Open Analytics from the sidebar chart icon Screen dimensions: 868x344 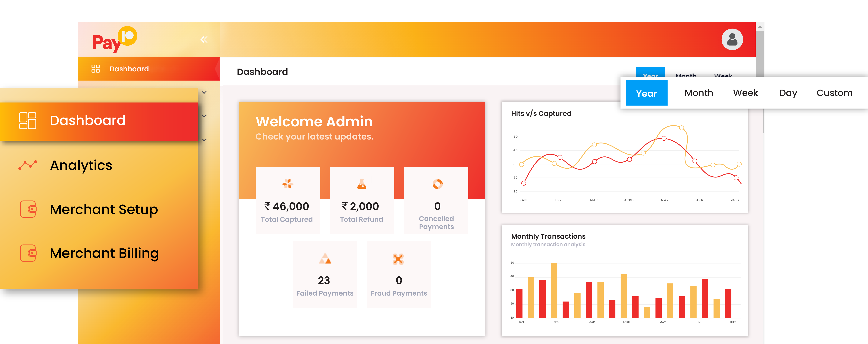[x=28, y=165]
